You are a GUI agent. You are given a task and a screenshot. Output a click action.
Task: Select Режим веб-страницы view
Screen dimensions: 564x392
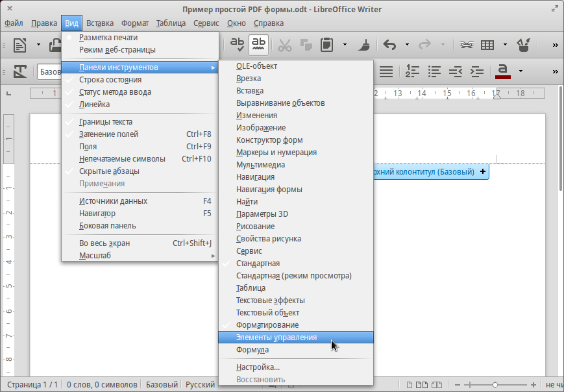(140, 49)
